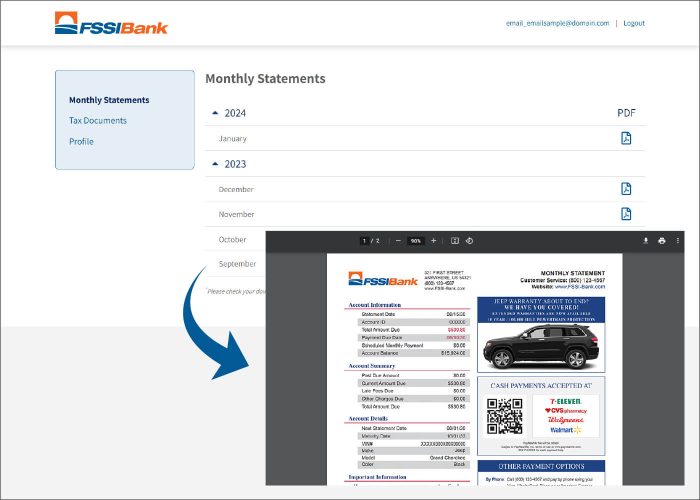Open the Profile page from sidebar

pyautogui.click(x=81, y=142)
